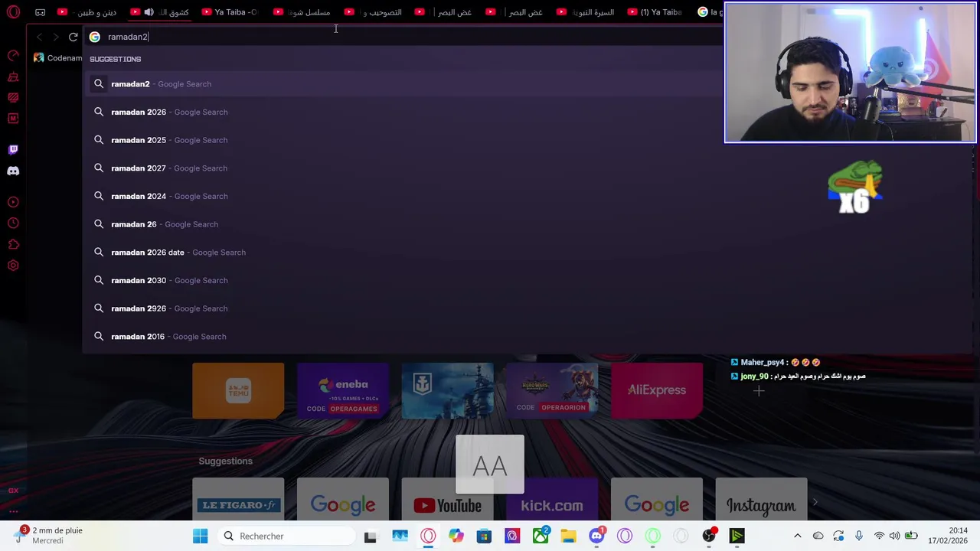Viewport: 980px width, 551px height.
Task: Open Discord panel in sidebar
Action: [x=13, y=171]
